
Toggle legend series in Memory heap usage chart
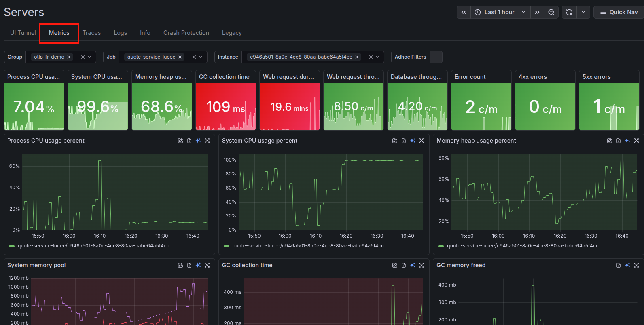pos(522,246)
